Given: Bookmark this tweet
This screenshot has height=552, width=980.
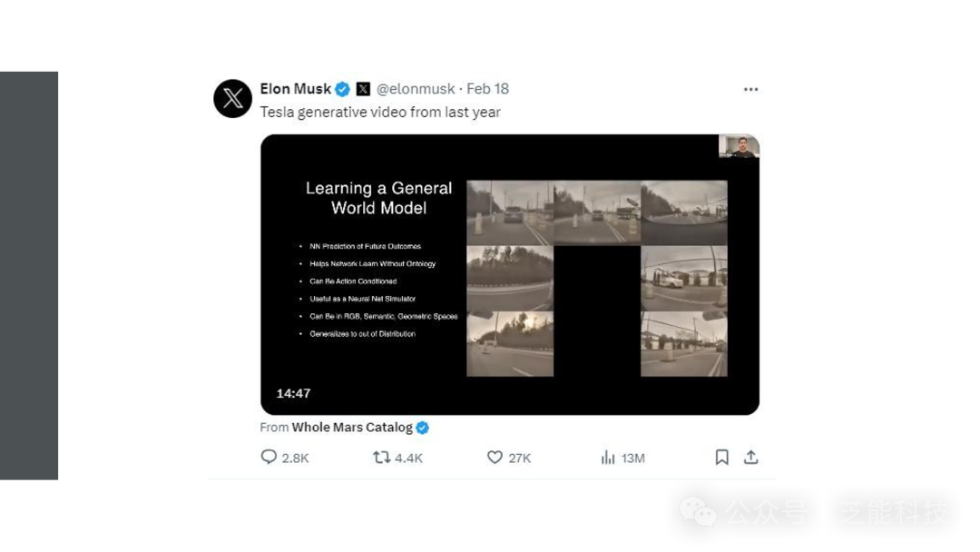Looking at the screenshot, I should click(x=721, y=457).
